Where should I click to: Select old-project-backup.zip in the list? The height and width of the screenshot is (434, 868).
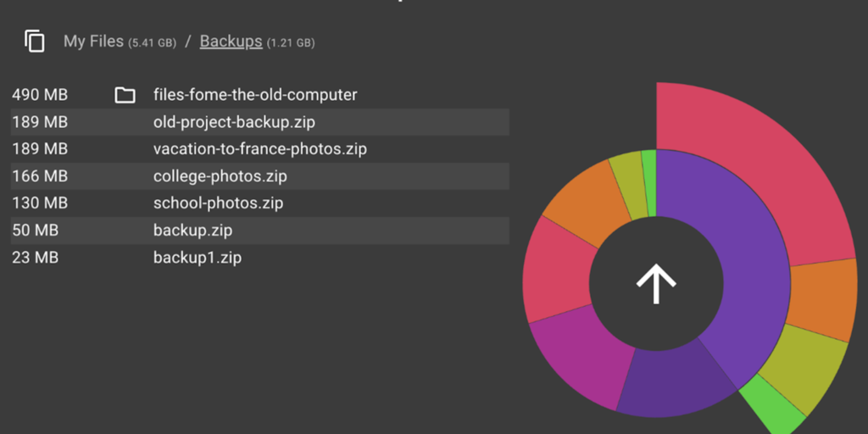pyautogui.click(x=234, y=122)
